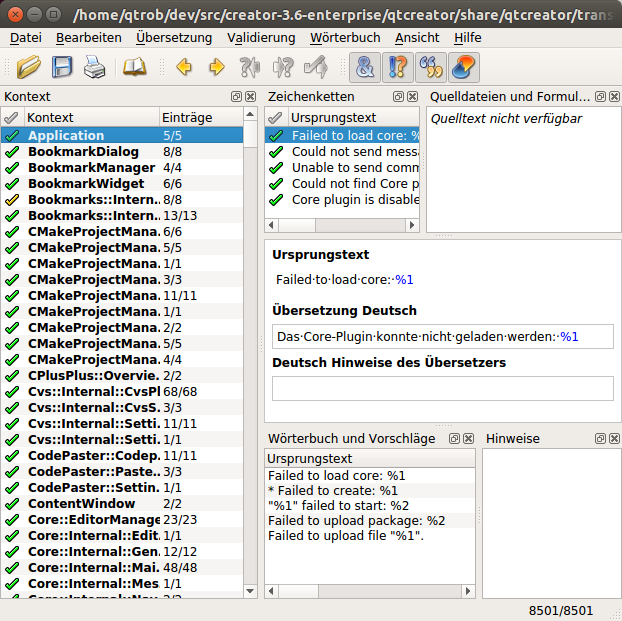
Task: Toggle the accelerator validation (&) icon
Action: point(365,68)
